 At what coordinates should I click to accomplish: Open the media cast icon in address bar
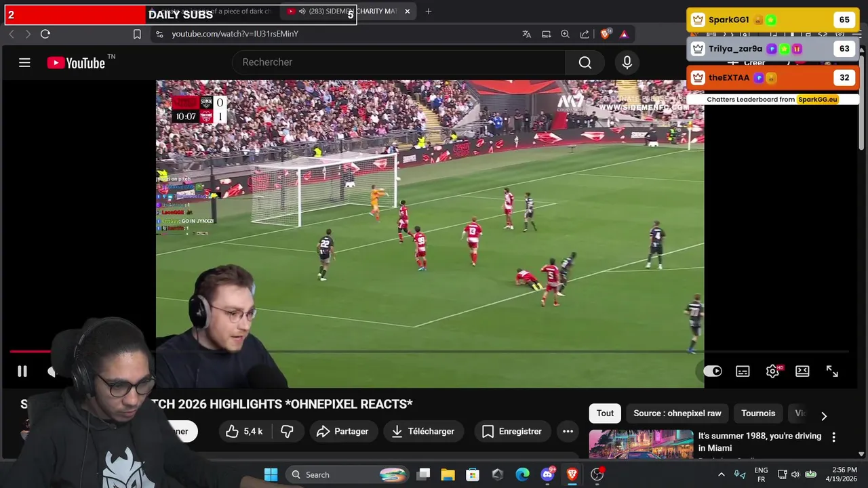pyautogui.click(x=546, y=34)
